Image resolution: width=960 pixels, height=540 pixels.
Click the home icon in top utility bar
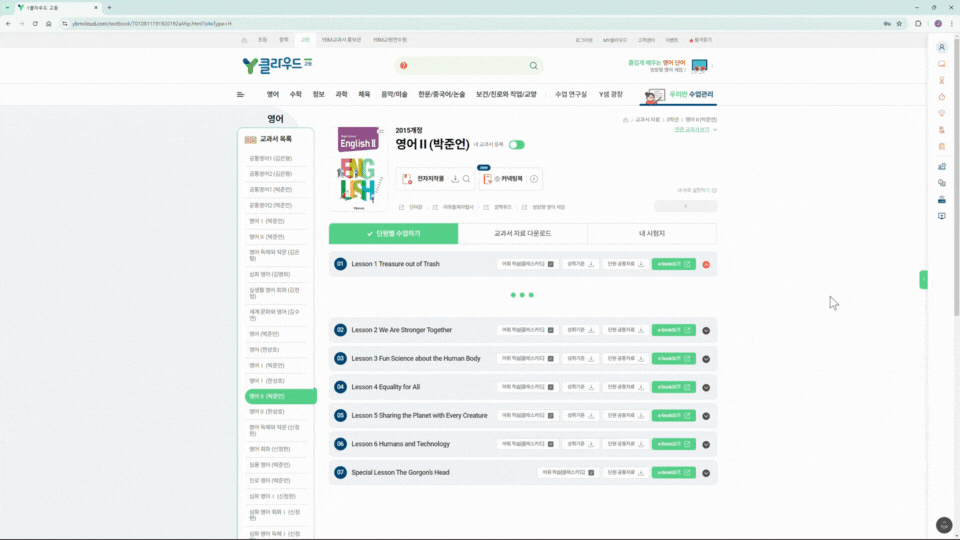click(x=244, y=40)
